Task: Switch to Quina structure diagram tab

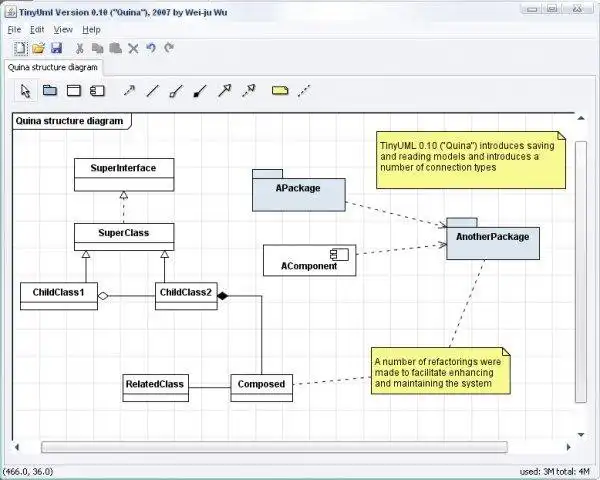Action: (x=53, y=67)
